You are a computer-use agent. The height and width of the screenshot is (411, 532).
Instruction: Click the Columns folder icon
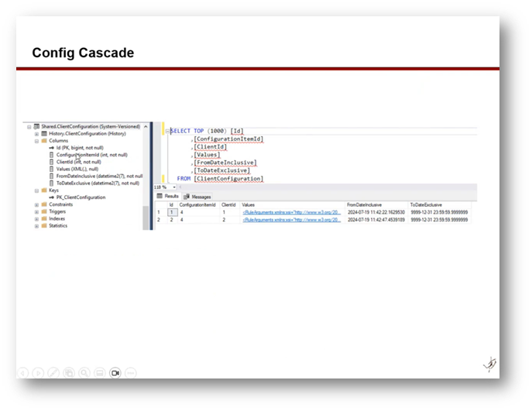[x=44, y=140]
